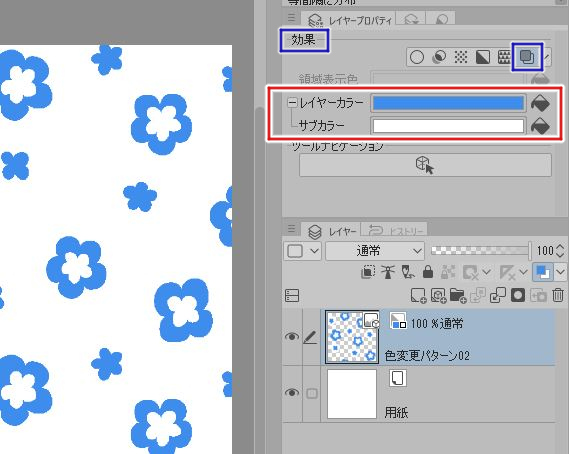The width and height of the screenshot is (569, 454).
Task: Click fill bucket icon beside サブカラー
Action: (x=540, y=126)
